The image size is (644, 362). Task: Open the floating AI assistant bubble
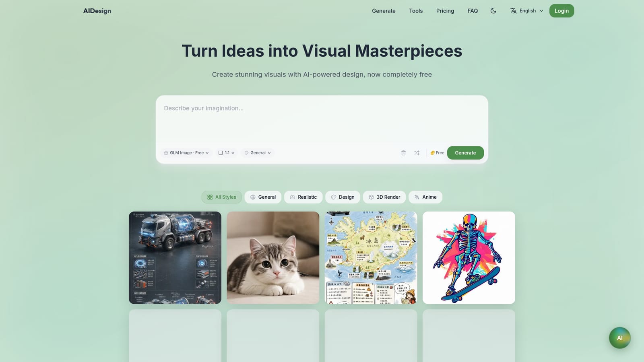point(620,338)
